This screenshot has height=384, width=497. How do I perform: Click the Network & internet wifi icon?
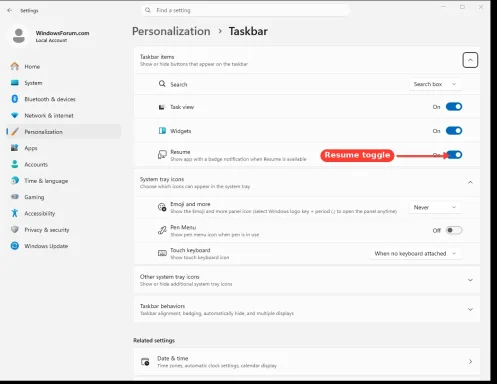(x=15, y=115)
